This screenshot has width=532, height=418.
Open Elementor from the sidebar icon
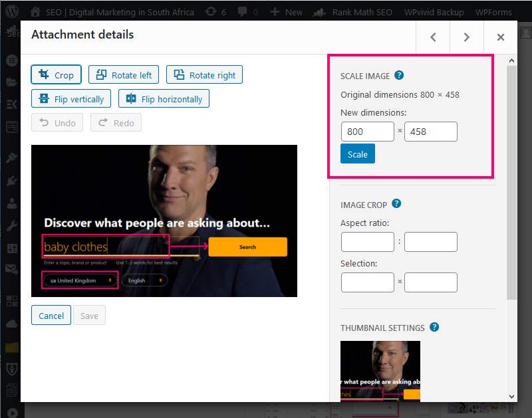(x=12, y=60)
